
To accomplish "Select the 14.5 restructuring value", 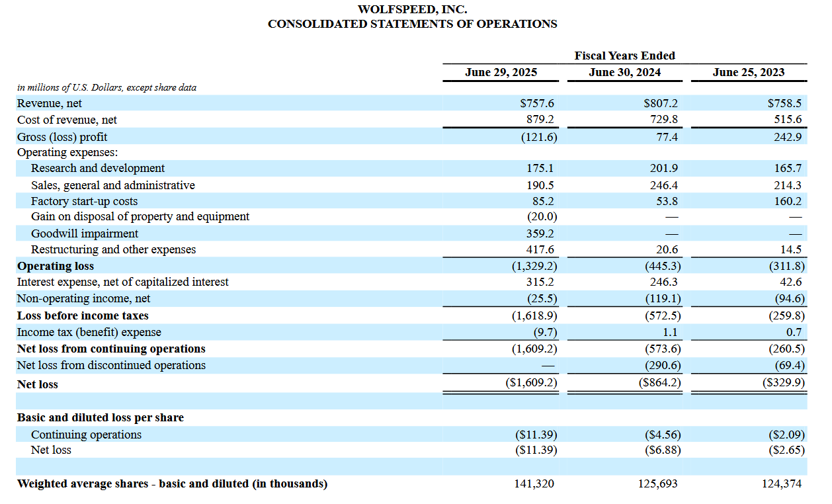I will [791, 250].
